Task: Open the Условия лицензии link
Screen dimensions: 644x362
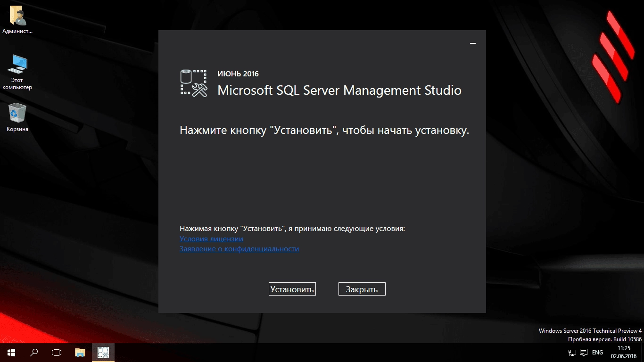Action: click(211, 239)
